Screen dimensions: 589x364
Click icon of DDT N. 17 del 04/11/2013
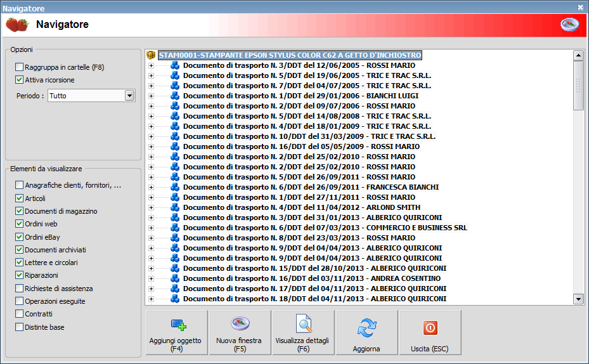pos(175,289)
